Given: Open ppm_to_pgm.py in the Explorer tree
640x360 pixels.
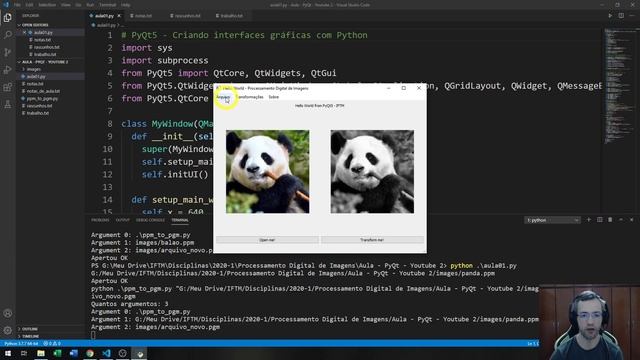Looking at the screenshot, I should pyautogui.click(x=42, y=98).
